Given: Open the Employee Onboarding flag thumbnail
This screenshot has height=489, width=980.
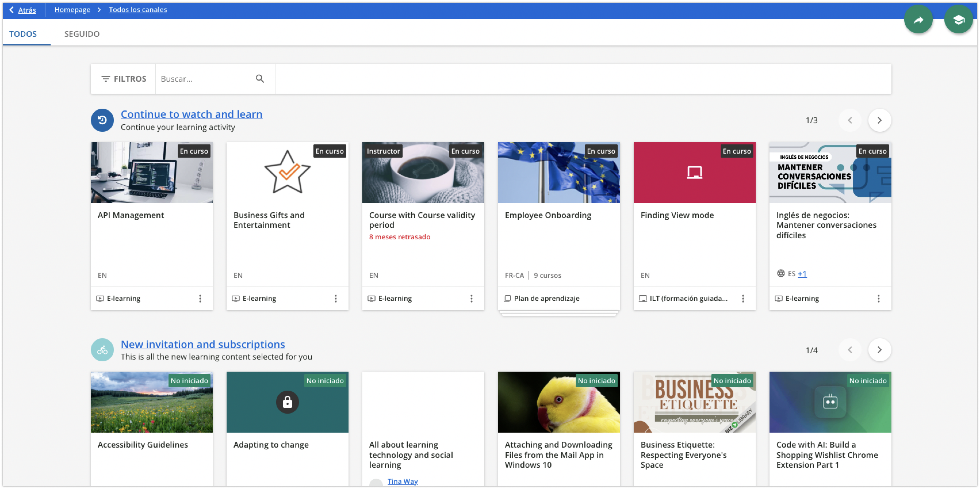Looking at the screenshot, I should [558, 172].
